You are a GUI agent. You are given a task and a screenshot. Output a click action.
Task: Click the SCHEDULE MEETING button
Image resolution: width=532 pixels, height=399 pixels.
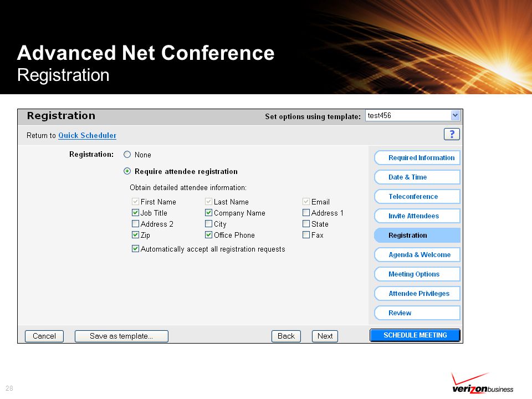pos(415,335)
